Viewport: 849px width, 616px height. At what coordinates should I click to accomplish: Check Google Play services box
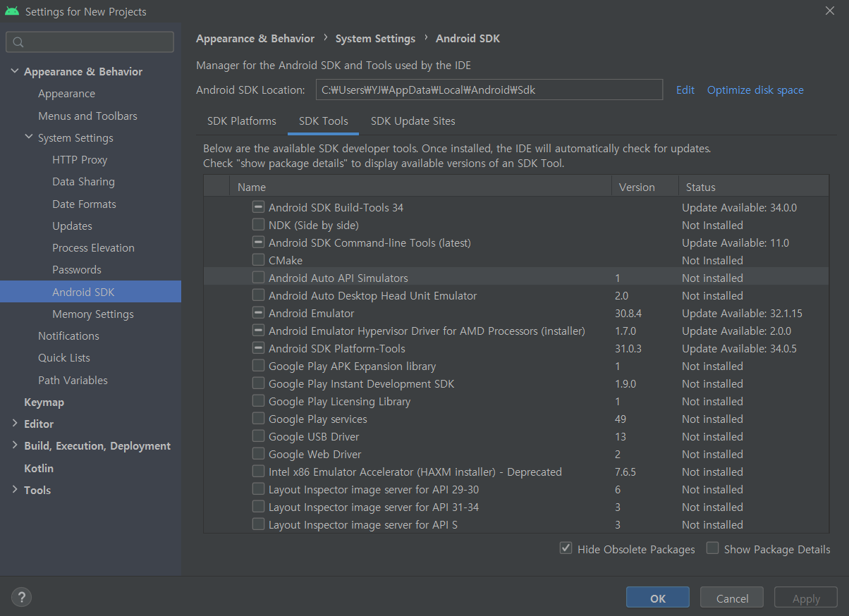pos(258,419)
